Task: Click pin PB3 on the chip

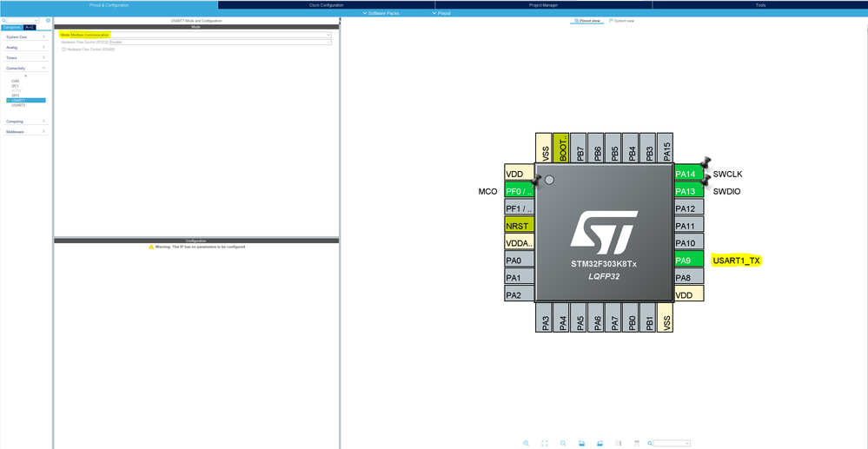Action: pos(647,148)
